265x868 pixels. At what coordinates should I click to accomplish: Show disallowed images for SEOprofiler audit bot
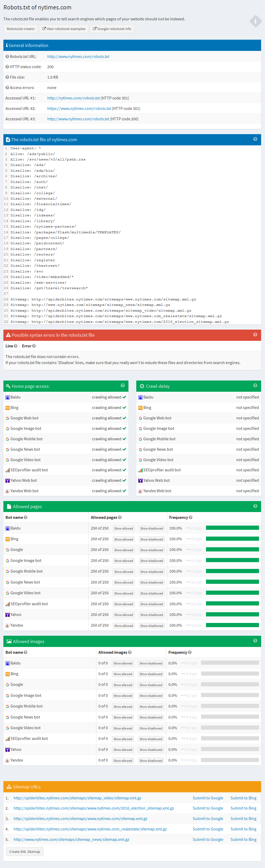(x=151, y=739)
